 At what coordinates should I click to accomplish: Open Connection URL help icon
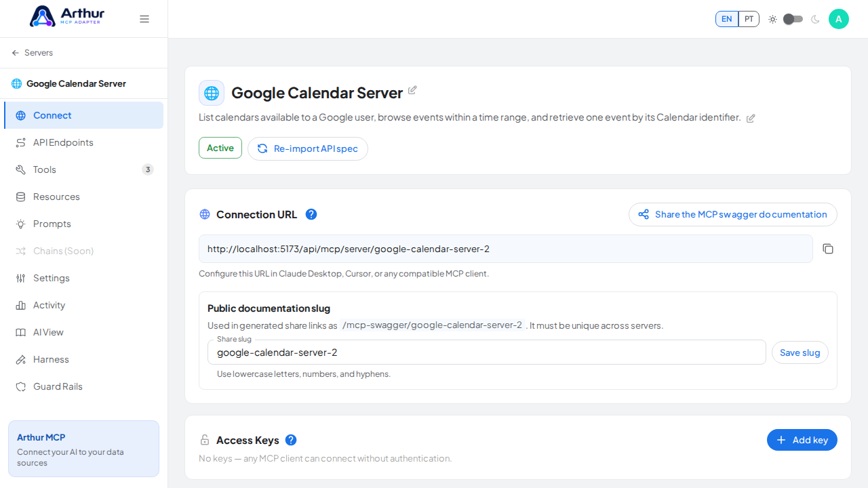click(x=311, y=214)
